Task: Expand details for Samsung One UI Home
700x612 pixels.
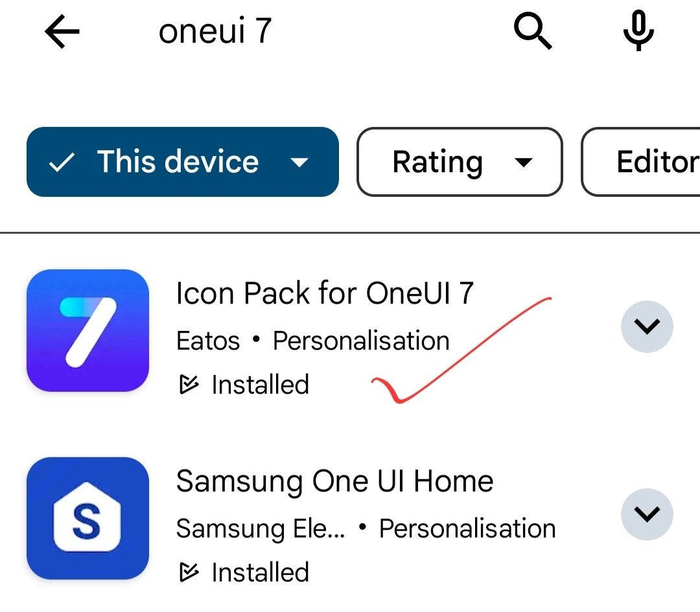Action: point(647,514)
